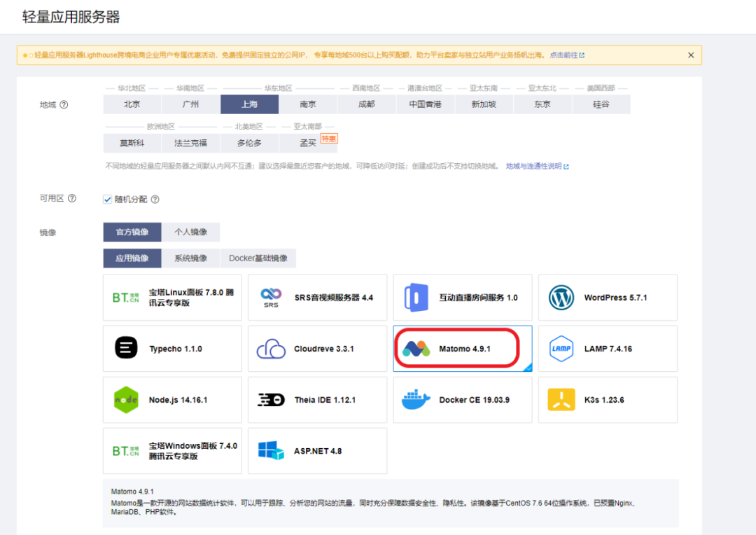Select the 硅谷 region
This screenshot has height=535, width=756.
coord(601,104)
